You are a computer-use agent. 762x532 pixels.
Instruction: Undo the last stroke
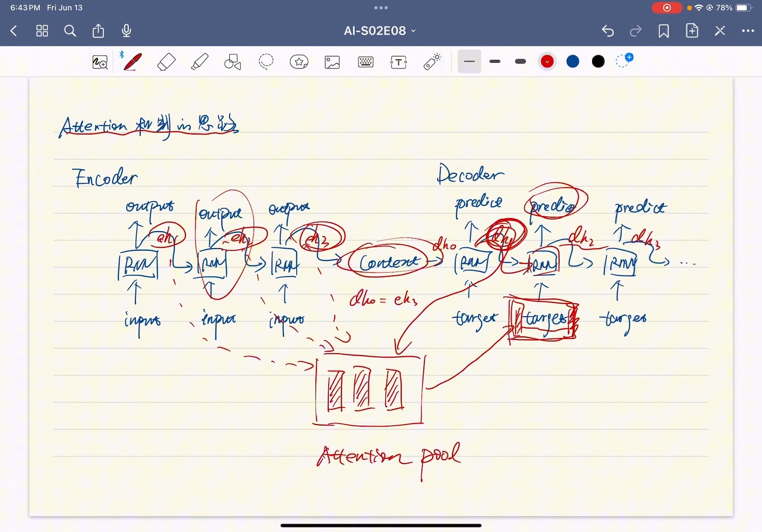tap(608, 31)
